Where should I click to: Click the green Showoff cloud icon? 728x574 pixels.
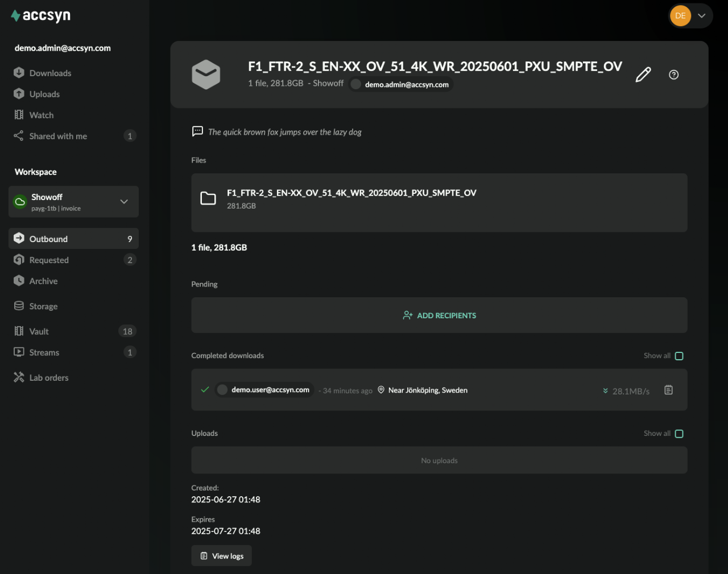click(20, 202)
